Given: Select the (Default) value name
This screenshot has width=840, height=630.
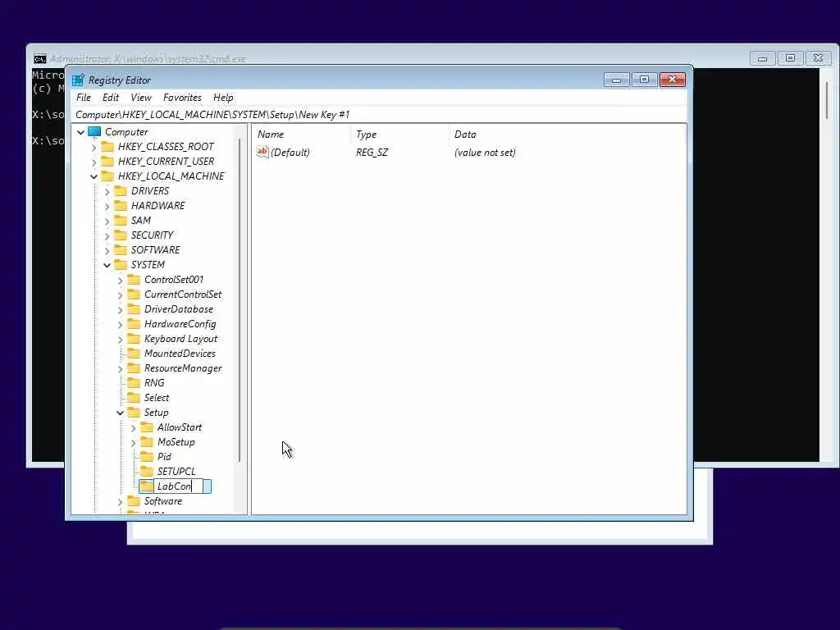Looking at the screenshot, I should click(x=290, y=152).
